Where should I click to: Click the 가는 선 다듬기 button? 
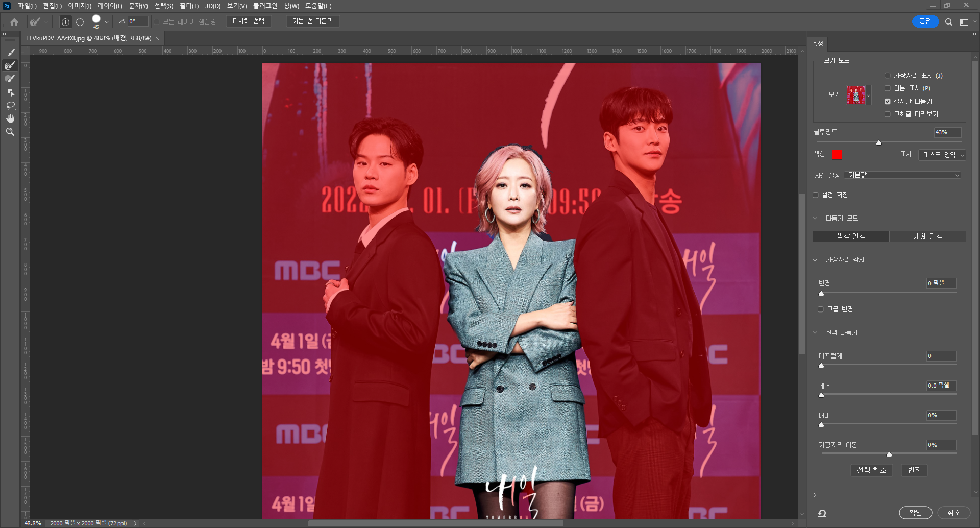(x=313, y=21)
